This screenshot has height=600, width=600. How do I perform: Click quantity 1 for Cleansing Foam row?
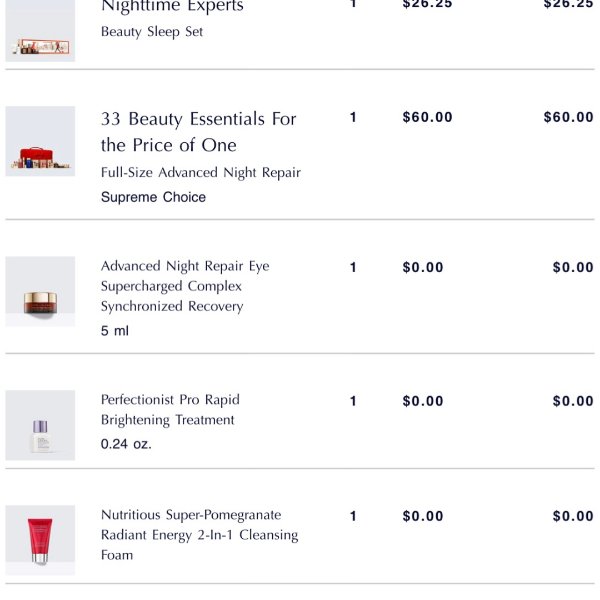click(353, 516)
